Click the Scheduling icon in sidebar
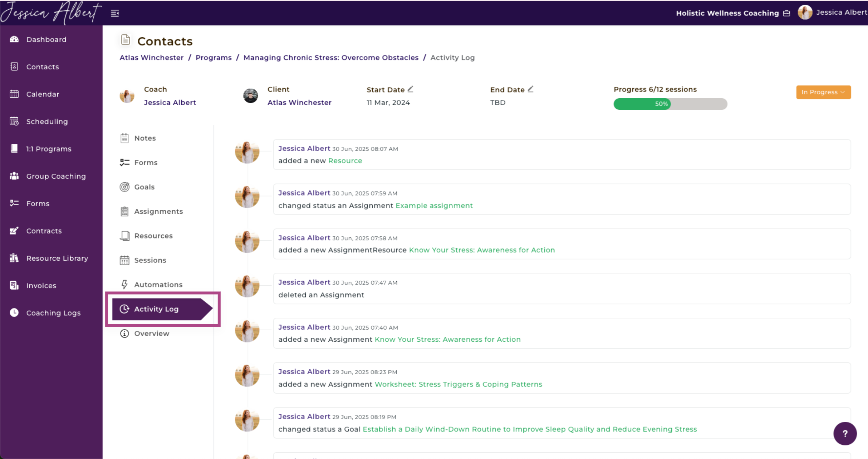This screenshot has width=868, height=459. pos(14,121)
